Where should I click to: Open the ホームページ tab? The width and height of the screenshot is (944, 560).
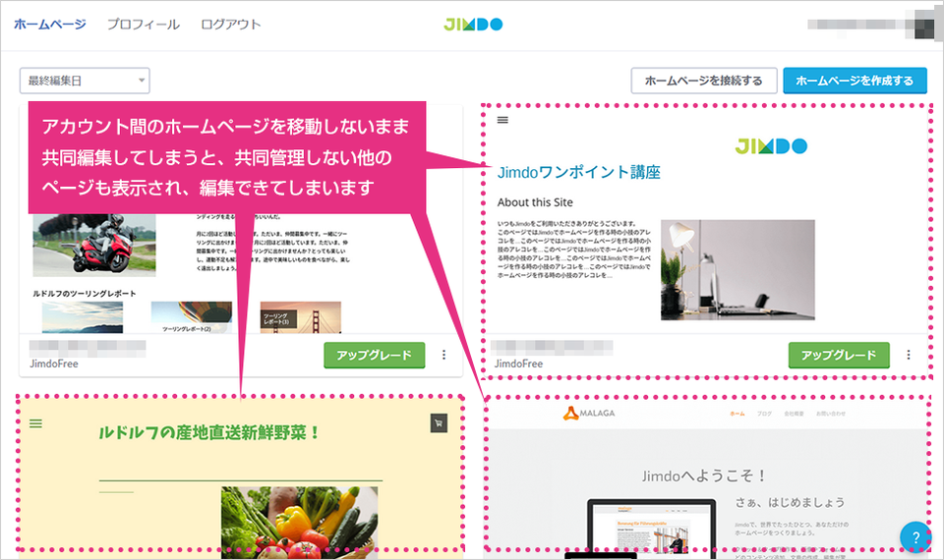click(x=50, y=25)
